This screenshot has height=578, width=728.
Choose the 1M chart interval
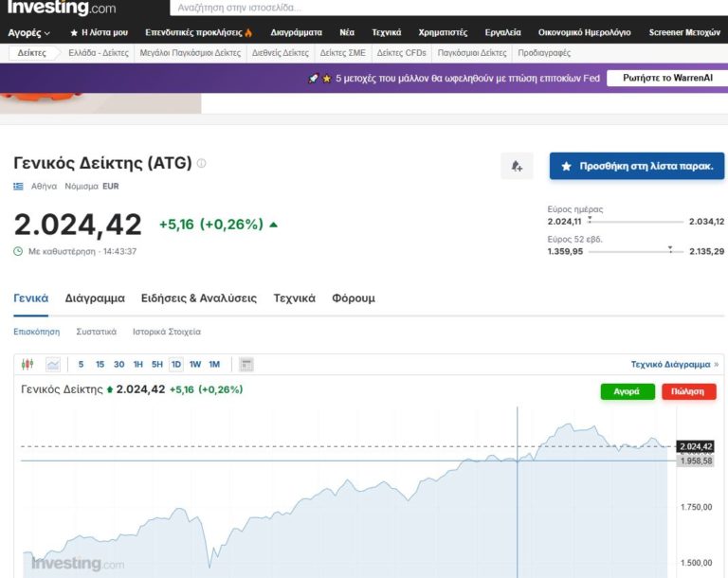(x=214, y=364)
